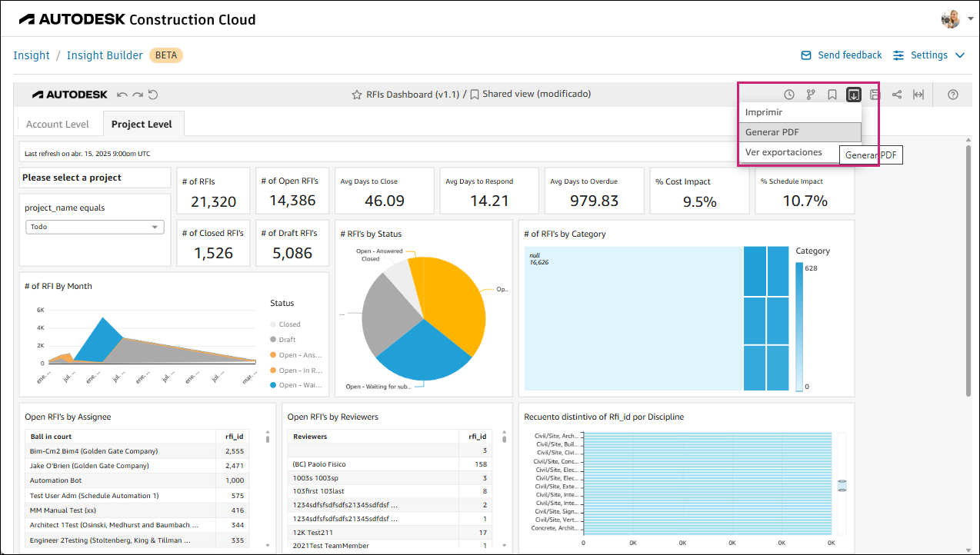Screen dimensions: 980x555
Task: Click the redo arrow icon
Action: (138, 95)
